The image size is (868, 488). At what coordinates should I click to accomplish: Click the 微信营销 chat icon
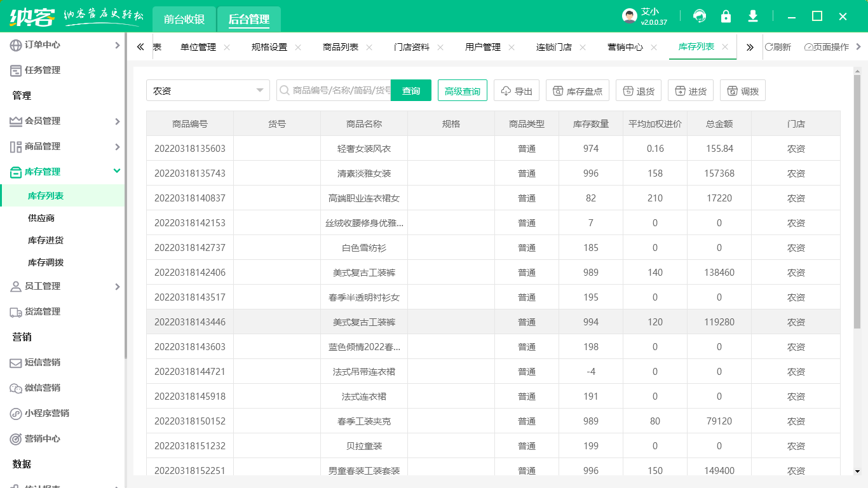16,388
